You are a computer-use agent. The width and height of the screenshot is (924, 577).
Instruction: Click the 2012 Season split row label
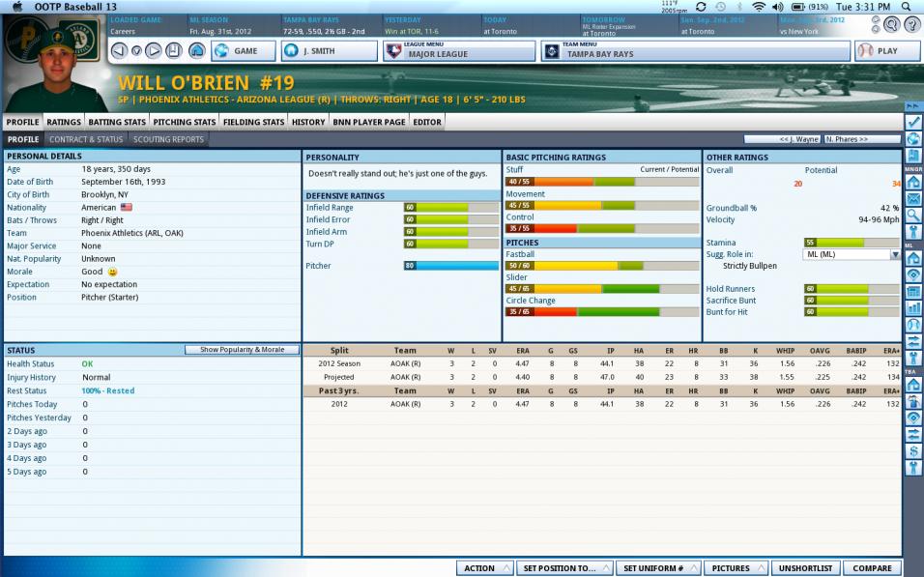click(339, 363)
